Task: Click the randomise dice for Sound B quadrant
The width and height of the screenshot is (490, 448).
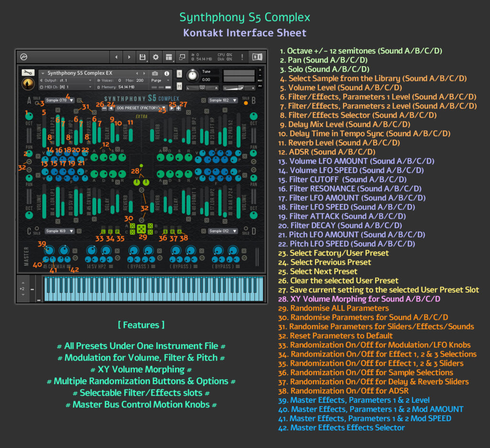Action: tap(150, 226)
